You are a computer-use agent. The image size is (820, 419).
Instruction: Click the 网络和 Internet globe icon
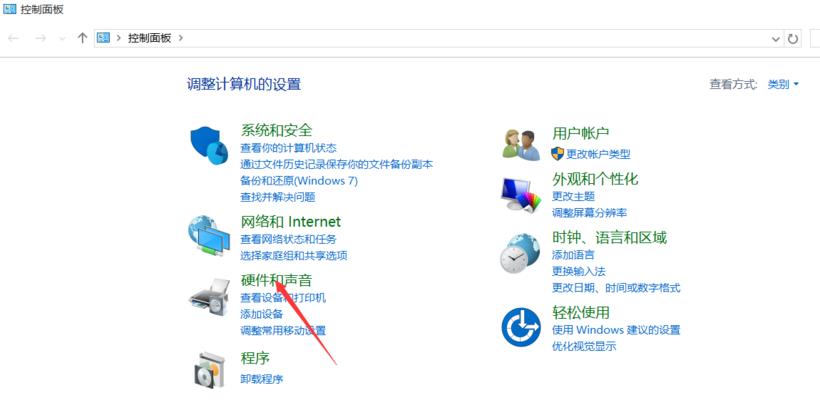[x=209, y=236]
